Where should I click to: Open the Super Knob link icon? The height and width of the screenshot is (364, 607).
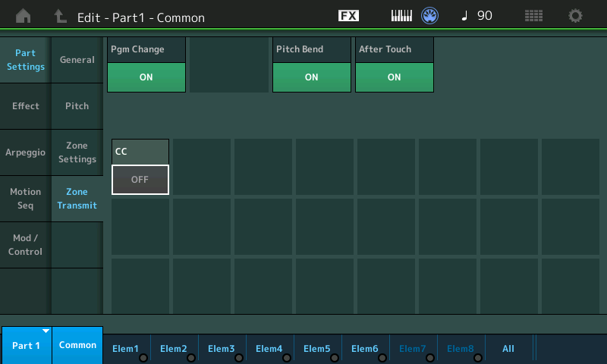pyautogui.click(x=429, y=16)
